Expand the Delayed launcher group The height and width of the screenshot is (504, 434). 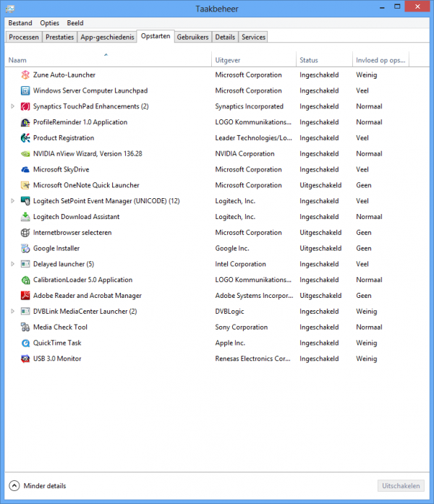[12, 264]
